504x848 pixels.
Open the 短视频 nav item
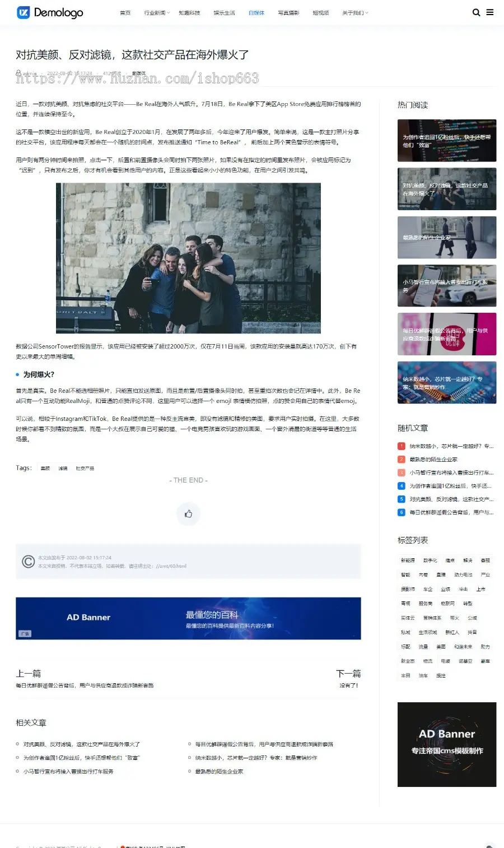pos(321,13)
